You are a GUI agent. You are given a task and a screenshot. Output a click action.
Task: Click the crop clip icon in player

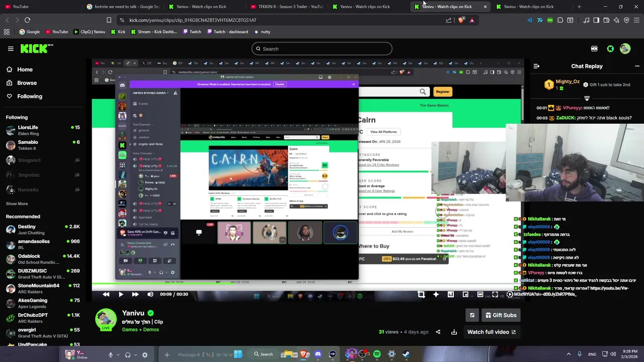point(421,295)
